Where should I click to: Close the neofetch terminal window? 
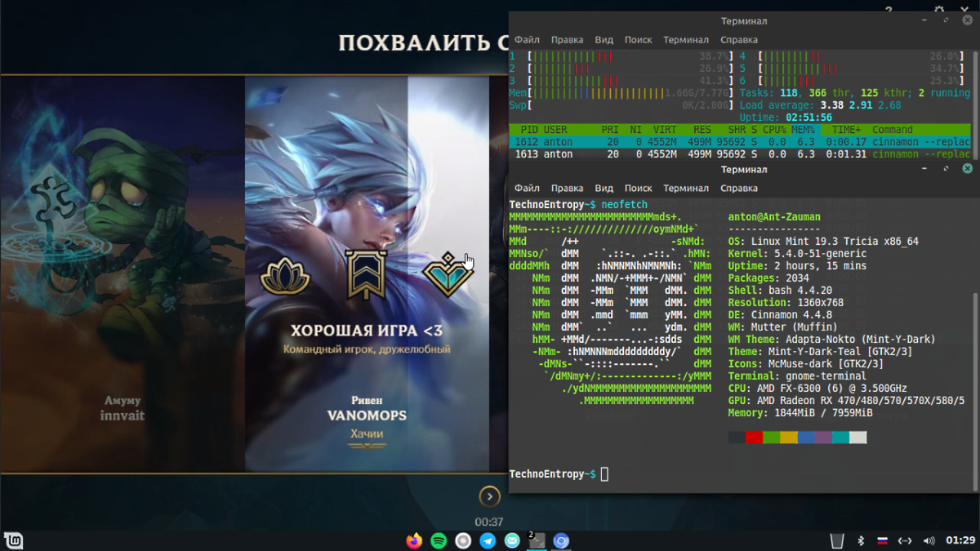point(967,169)
